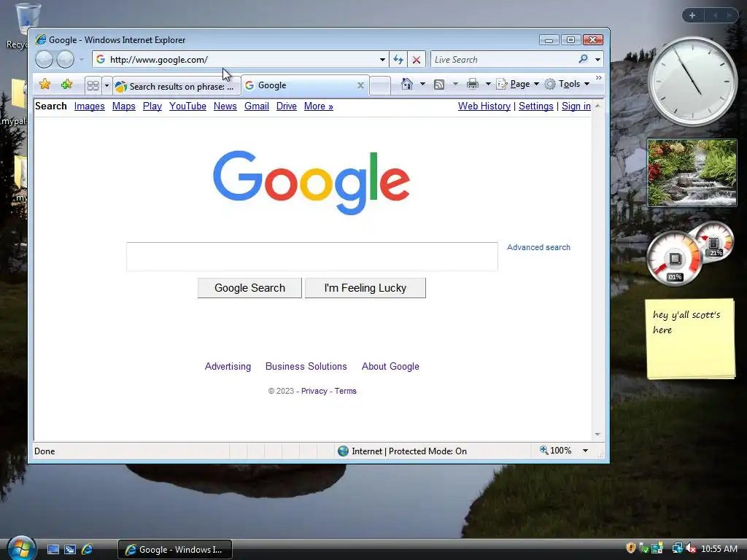The image size is (747, 560).
Task: Click the Refresh page icon
Action: [398, 60]
